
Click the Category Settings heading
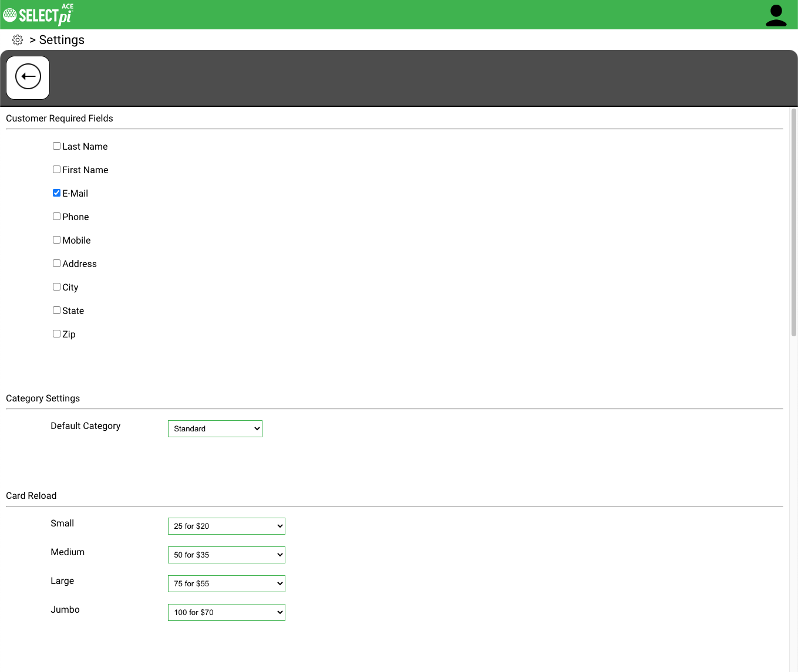[x=43, y=399]
